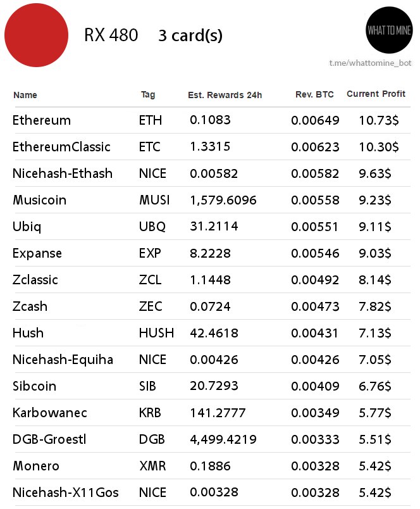420x509 pixels.
Task: Open the t.me/whattomine_bot link
Action: pos(371,63)
